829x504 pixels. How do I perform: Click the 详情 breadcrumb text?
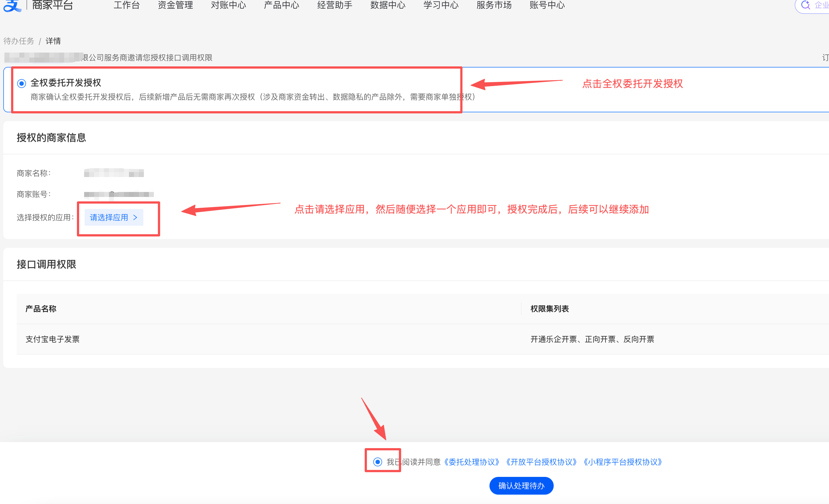tap(53, 41)
